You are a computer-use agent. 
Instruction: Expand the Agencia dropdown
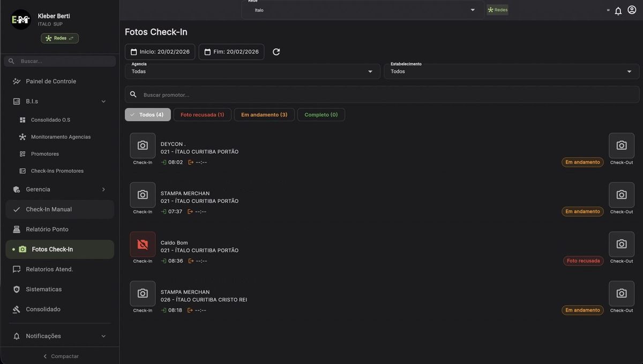pyautogui.click(x=370, y=70)
